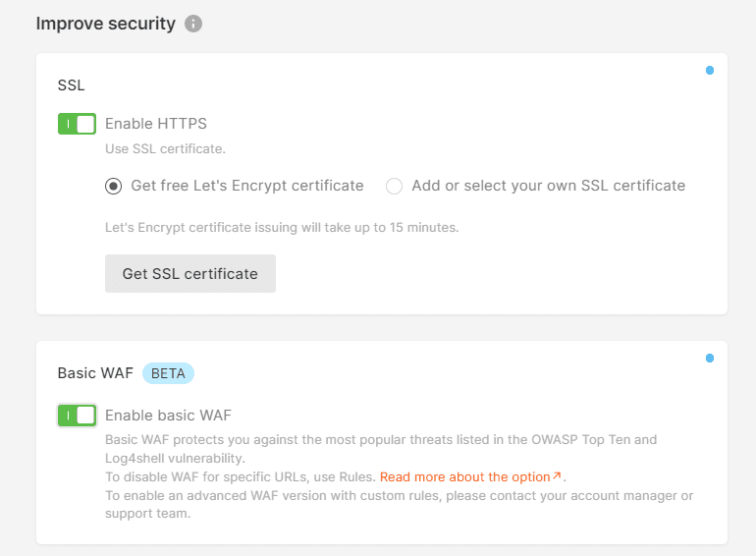Click the Enable HTTPS label text

[x=156, y=124]
